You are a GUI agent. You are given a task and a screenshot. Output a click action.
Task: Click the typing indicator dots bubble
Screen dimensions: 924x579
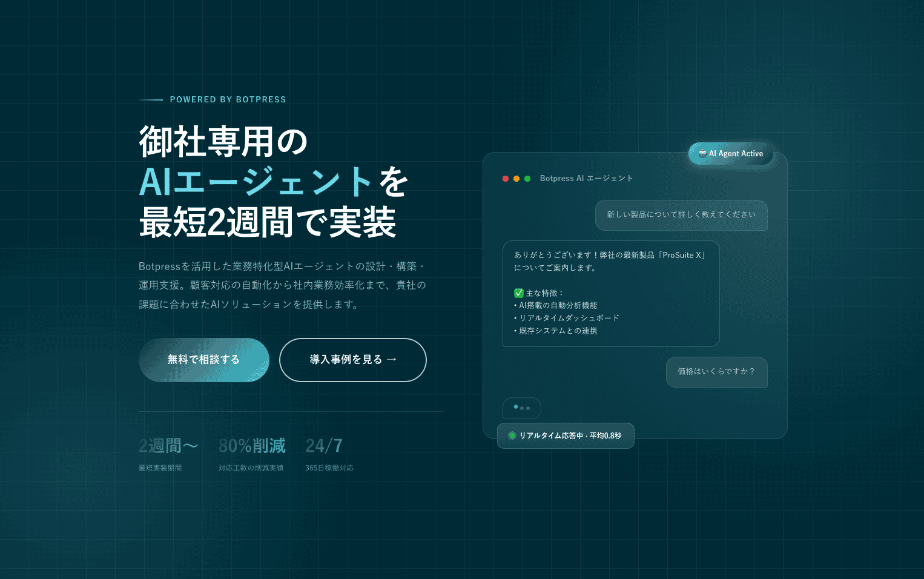coord(521,408)
